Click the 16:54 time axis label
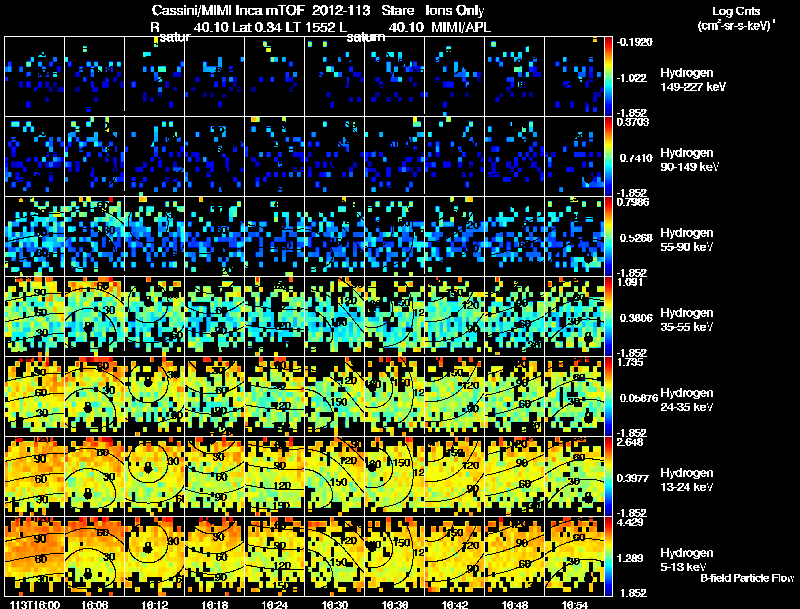Image resolution: width=800 pixels, height=609 pixels. (574, 604)
